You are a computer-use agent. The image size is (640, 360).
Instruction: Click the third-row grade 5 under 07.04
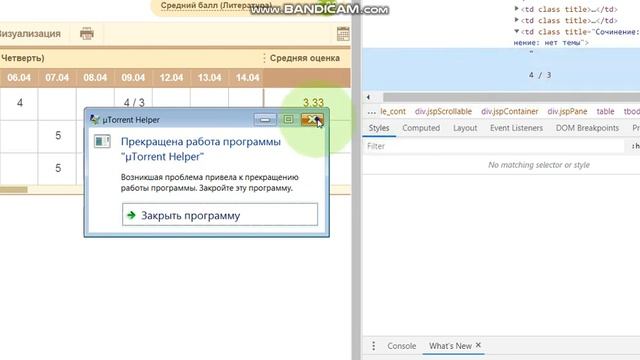coord(58,168)
